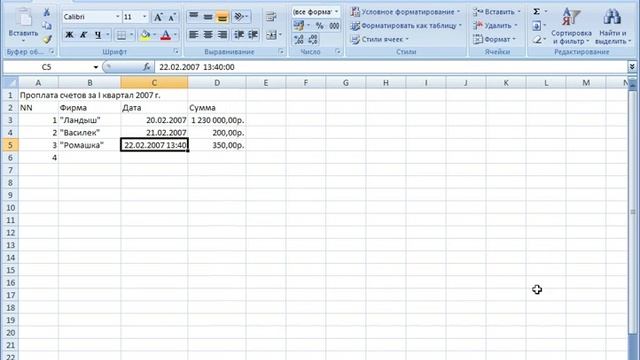The image size is (640, 360).
Task: Open Стили ячеек gallery
Action: 380,40
